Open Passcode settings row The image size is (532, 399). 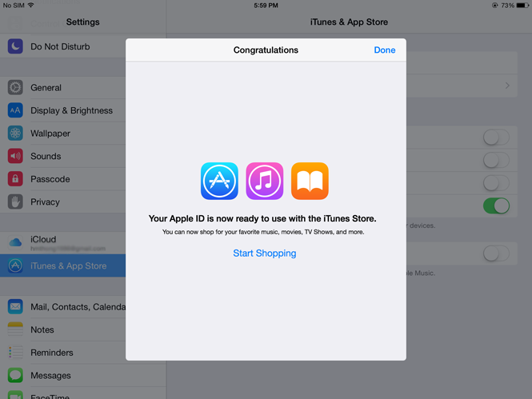pyautogui.click(x=62, y=179)
